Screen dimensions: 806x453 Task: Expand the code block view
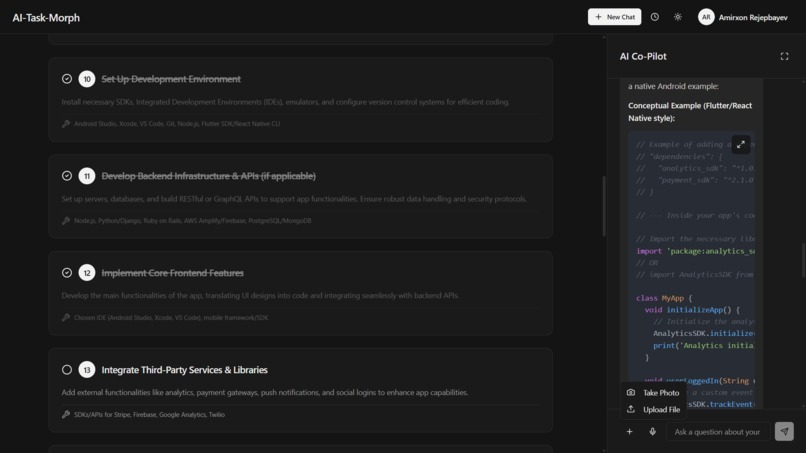coord(741,144)
